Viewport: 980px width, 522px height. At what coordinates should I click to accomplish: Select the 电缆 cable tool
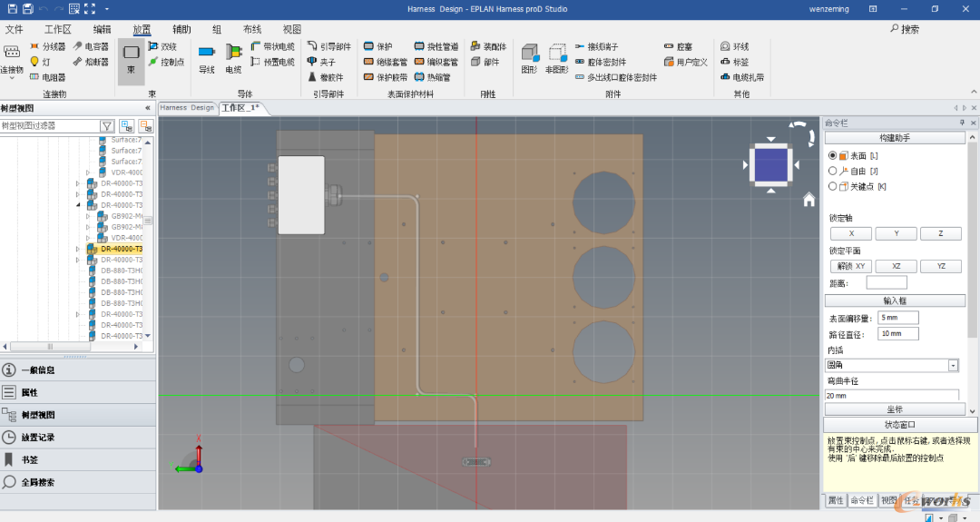coord(233,60)
